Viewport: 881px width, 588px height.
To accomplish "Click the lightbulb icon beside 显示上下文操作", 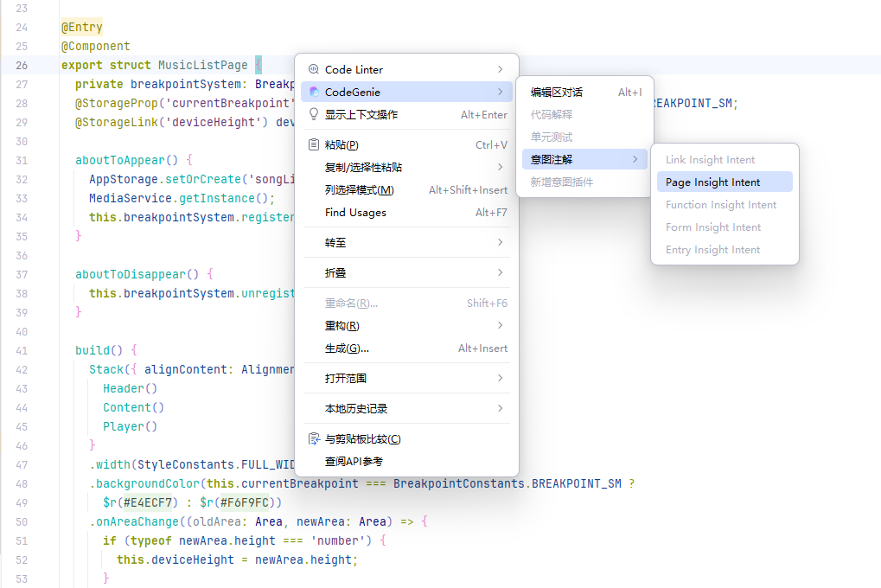I will click(313, 113).
